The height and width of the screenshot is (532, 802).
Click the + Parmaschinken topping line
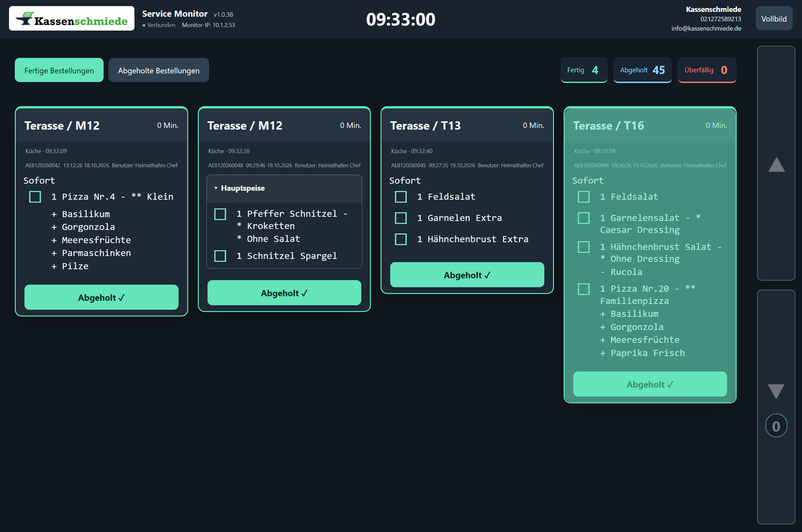pos(91,253)
